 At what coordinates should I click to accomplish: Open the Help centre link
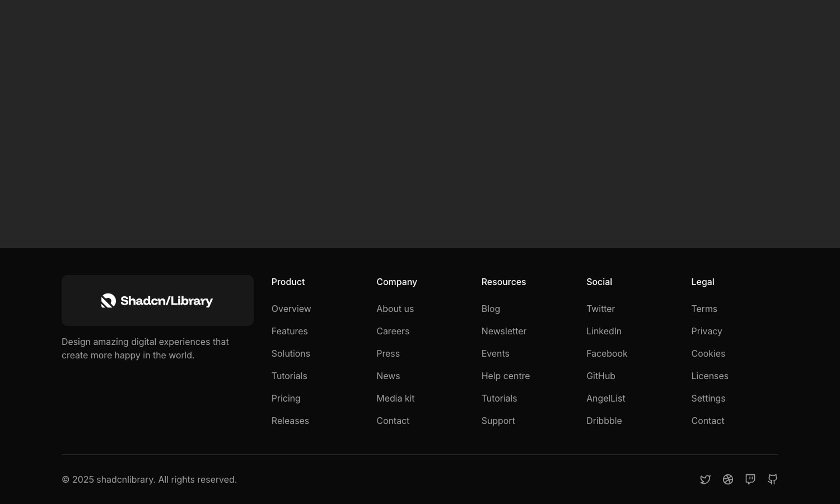click(505, 376)
